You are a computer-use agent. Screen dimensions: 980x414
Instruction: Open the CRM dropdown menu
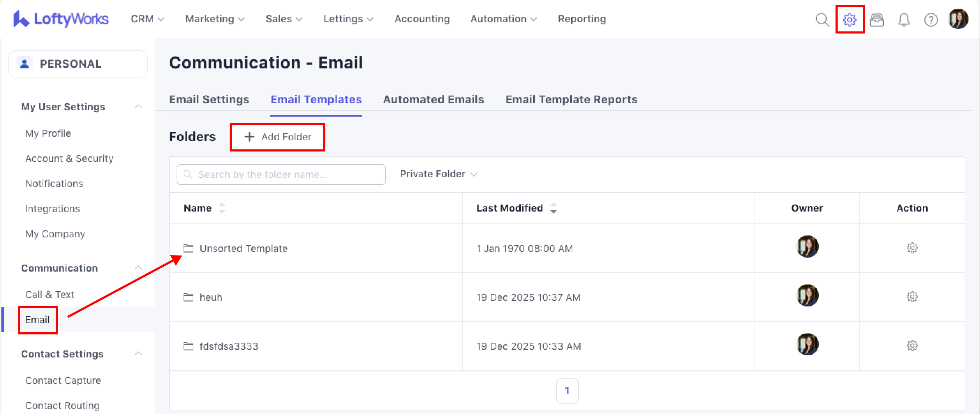tap(147, 19)
